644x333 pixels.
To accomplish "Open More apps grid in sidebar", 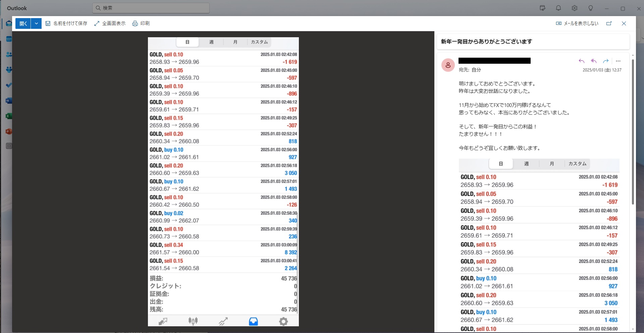I will point(9,146).
